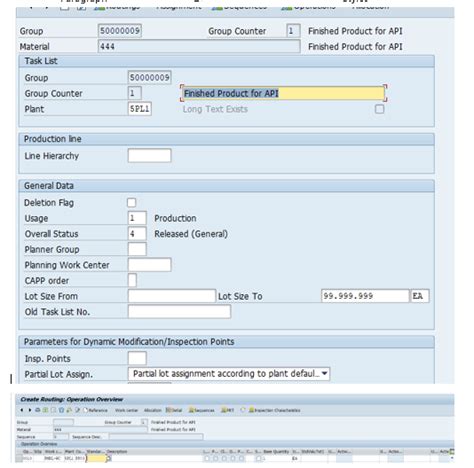
Task: Click the next-entry arrow in Operation Overview toolbar
Action: click(x=30, y=410)
